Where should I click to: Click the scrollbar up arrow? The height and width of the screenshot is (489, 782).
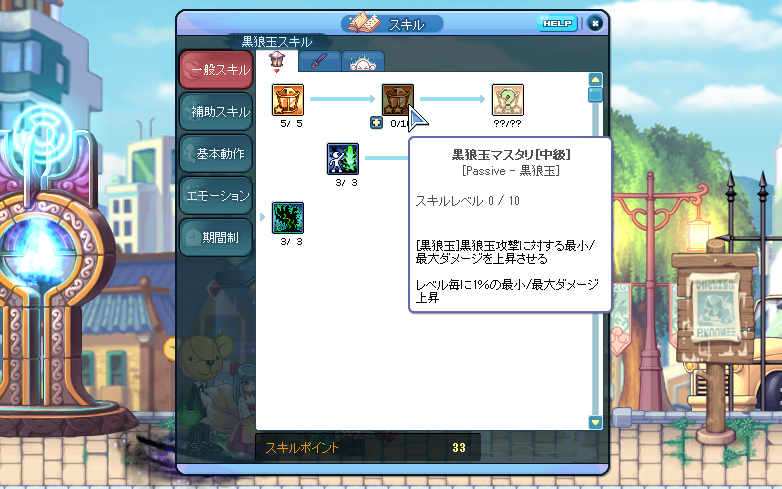click(x=595, y=80)
